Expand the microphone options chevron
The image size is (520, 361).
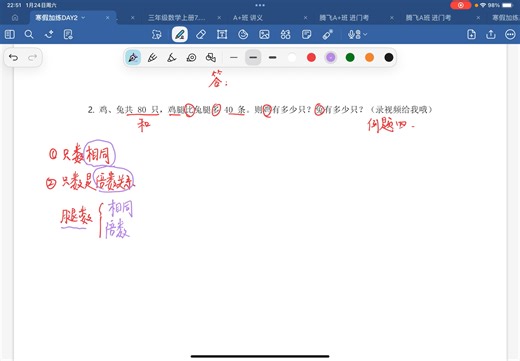coord(365,34)
